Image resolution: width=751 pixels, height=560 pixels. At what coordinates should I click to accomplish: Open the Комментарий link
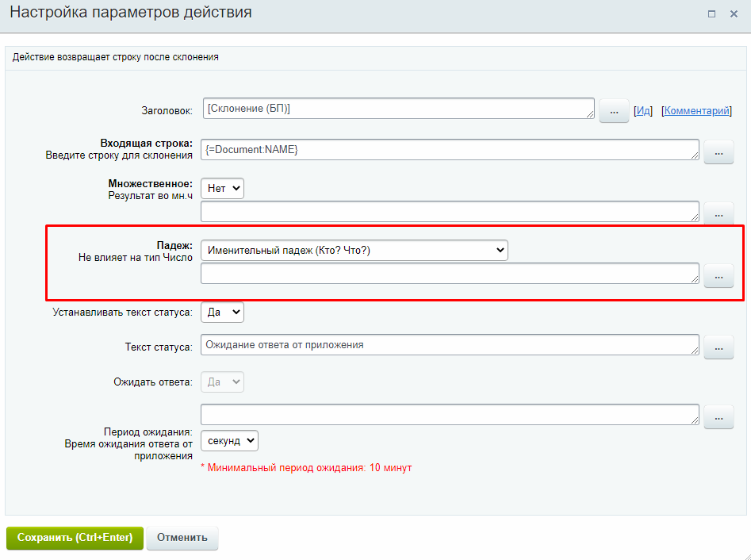click(x=696, y=111)
